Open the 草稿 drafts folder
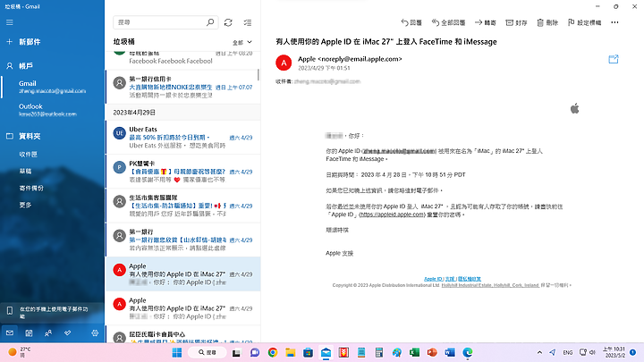644x362 pixels. (x=25, y=171)
